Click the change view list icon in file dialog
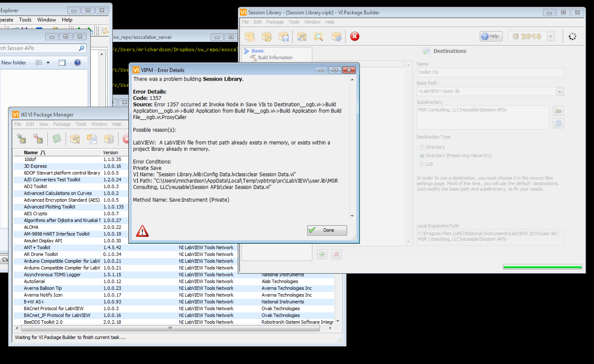 coord(39,62)
